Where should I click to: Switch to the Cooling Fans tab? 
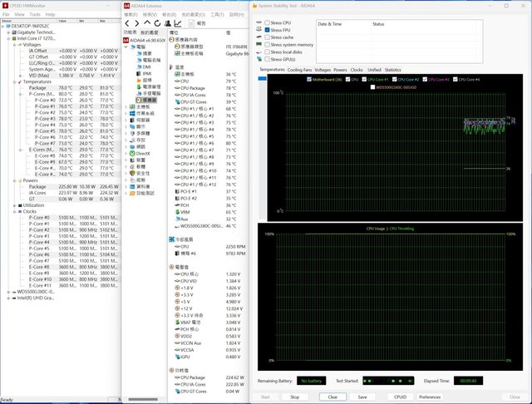click(x=300, y=70)
